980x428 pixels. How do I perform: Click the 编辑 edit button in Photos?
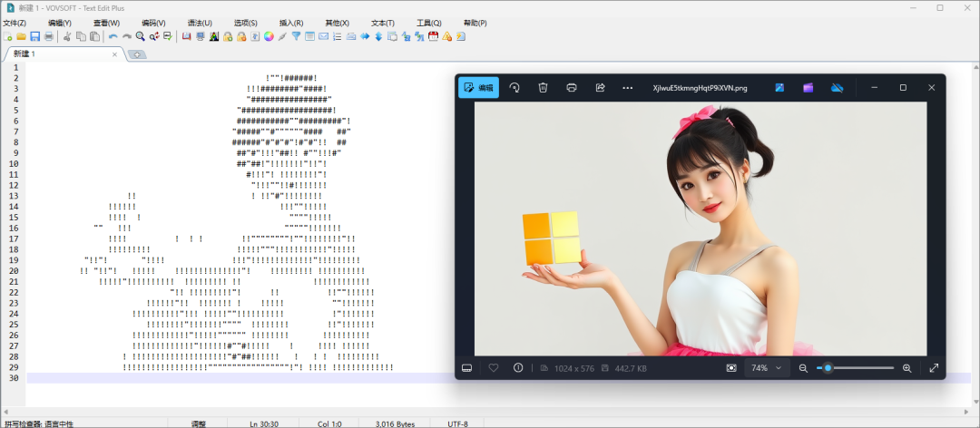(479, 87)
